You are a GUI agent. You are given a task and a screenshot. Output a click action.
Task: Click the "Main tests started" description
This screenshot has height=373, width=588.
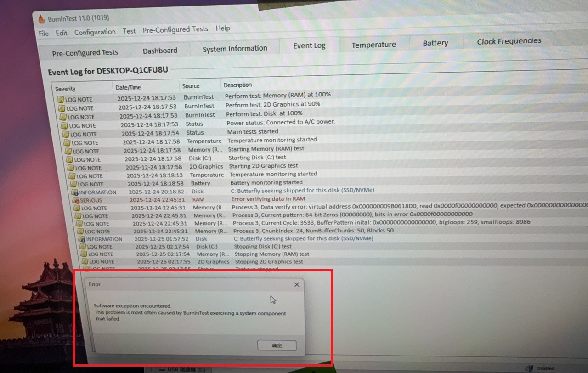point(253,132)
